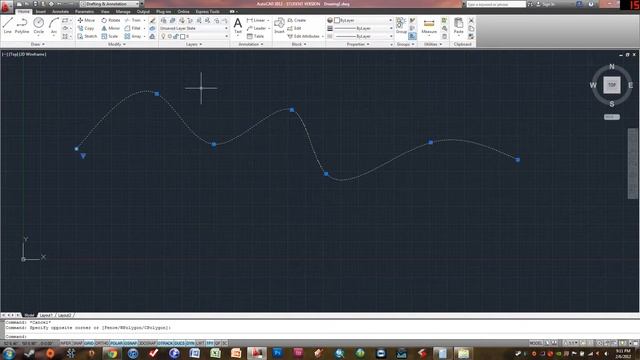Click the Scale tool
This screenshot has height=360, width=640.
tap(110, 36)
